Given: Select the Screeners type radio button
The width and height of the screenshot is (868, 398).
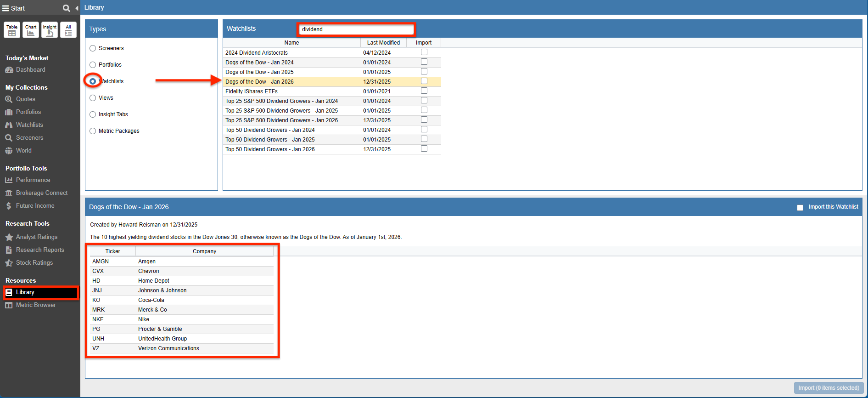Looking at the screenshot, I should pyautogui.click(x=93, y=48).
